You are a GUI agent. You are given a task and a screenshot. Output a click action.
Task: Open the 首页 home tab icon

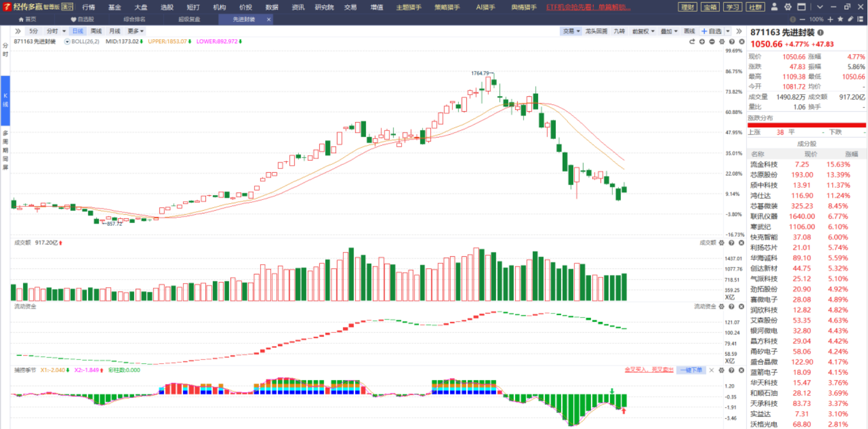pyautogui.click(x=28, y=19)
